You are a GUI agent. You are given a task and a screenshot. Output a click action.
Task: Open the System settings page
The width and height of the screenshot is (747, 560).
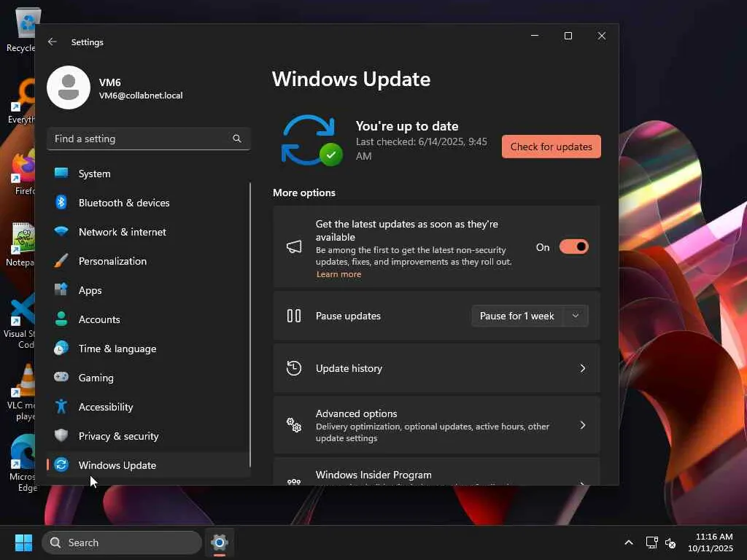point(149,174)
